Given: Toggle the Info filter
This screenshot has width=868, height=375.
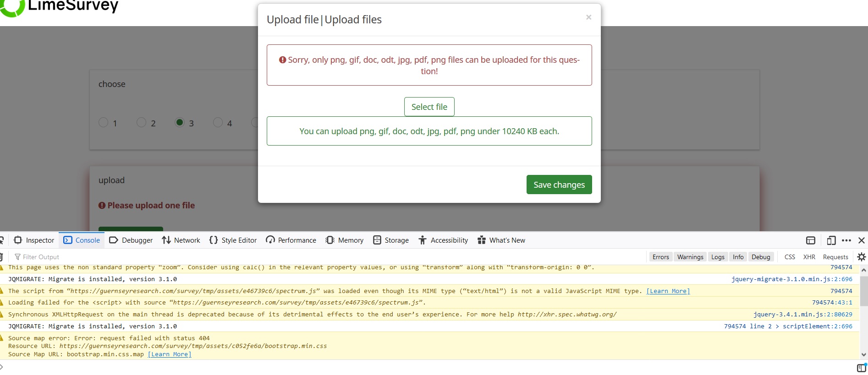Looking at the screenshot, I should coord(738,257).
